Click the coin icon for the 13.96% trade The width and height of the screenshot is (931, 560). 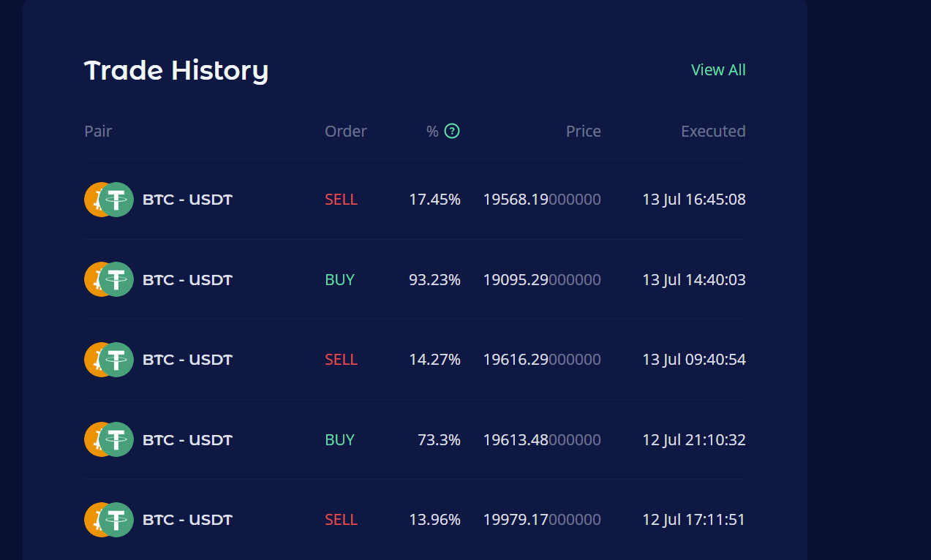coord(109,520)
